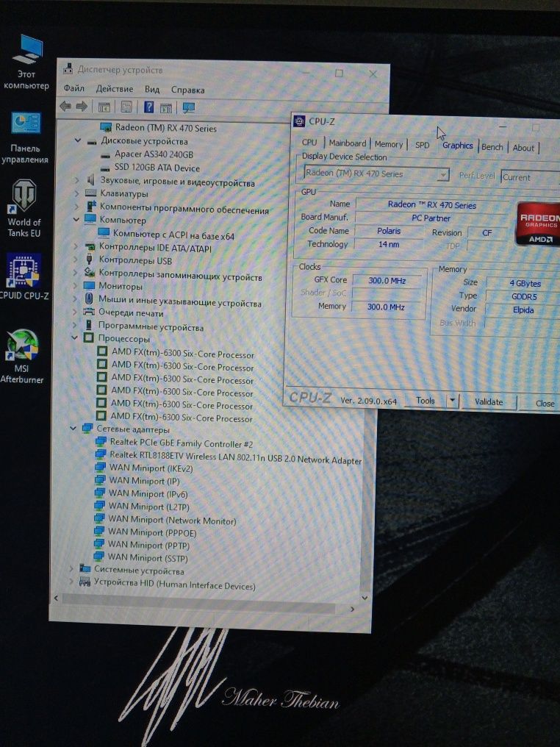
Task: Select WAN Miniport (Network Monitor)
Action: coord(165,519)
